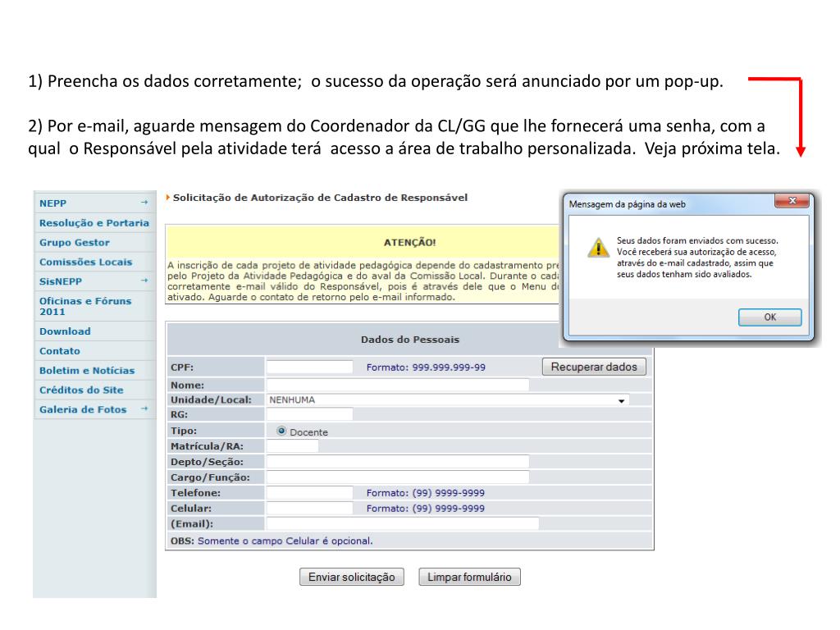This screenshot has height=630, width=840.
Task: Click OK in the message dialog
Action: coord(769,317)
